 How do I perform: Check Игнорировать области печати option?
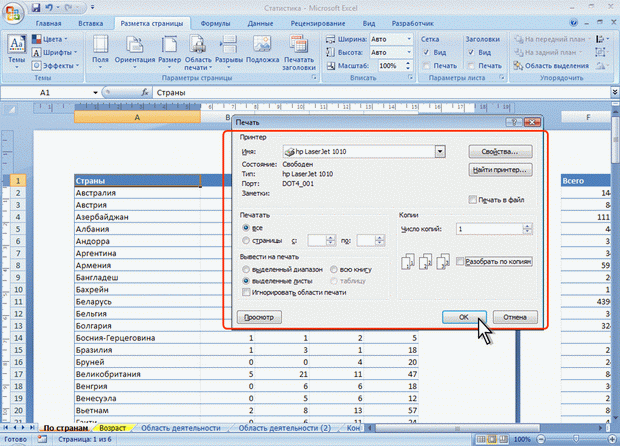[246, 292]
